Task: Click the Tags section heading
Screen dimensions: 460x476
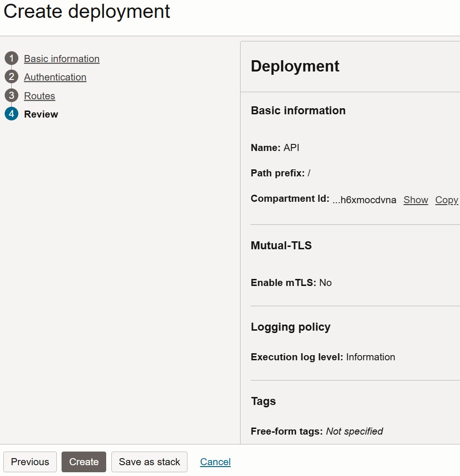Action: [x=263, y=401]
